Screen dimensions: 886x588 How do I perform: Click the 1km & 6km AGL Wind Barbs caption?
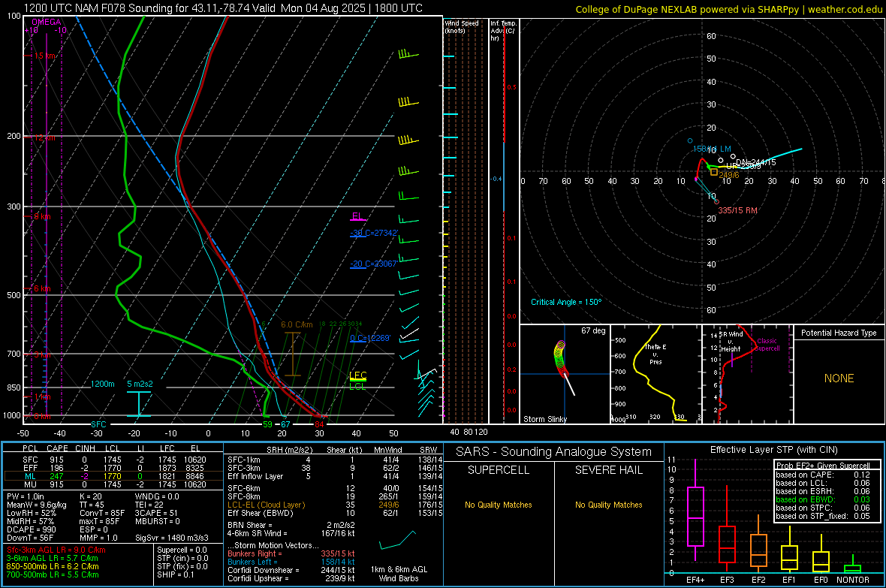click(x=399, y=574)
